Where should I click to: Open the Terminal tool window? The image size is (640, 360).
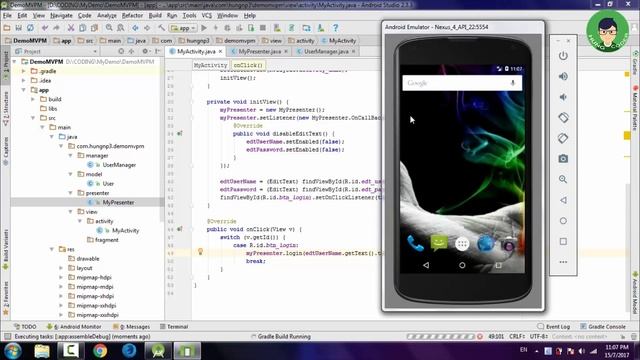[174, 327]
